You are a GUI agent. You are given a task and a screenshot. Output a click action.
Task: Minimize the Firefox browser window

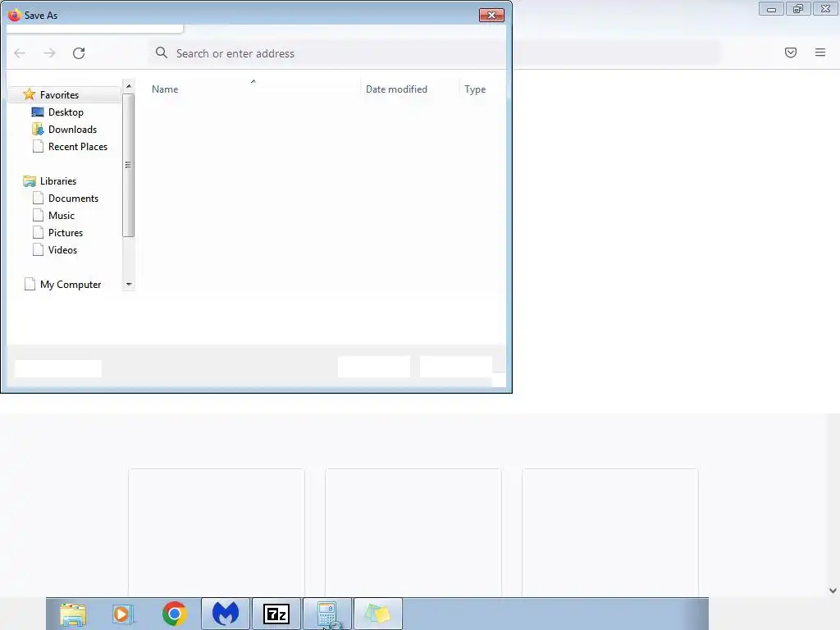(x=771, y=9)
